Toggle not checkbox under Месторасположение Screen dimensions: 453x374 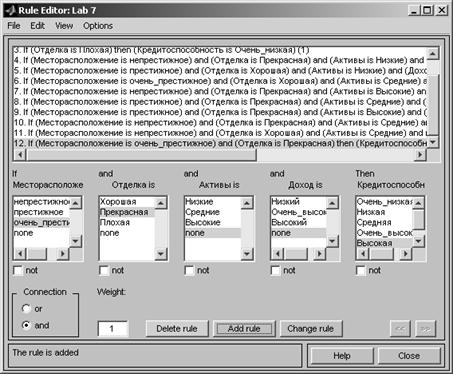point(18,270)
